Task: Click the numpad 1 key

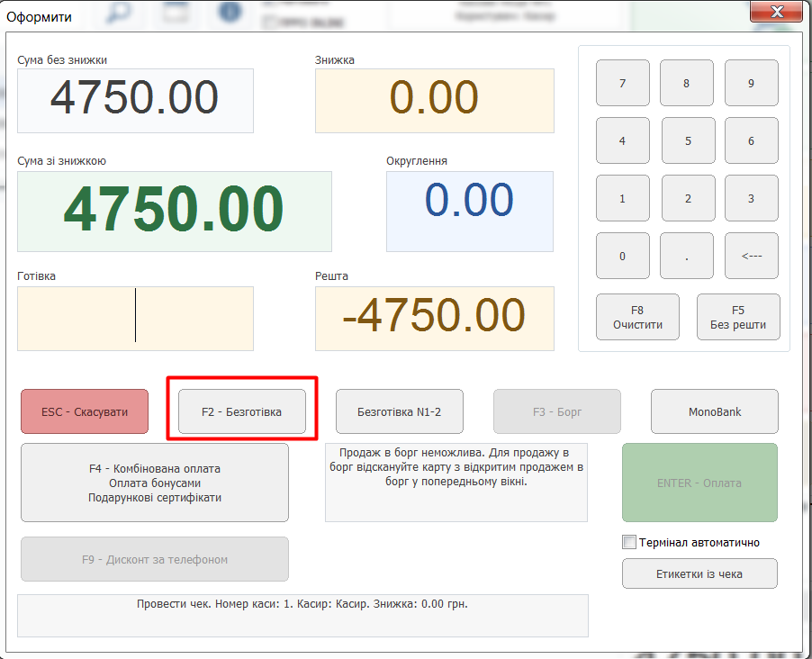Action: tap(622, 198)
